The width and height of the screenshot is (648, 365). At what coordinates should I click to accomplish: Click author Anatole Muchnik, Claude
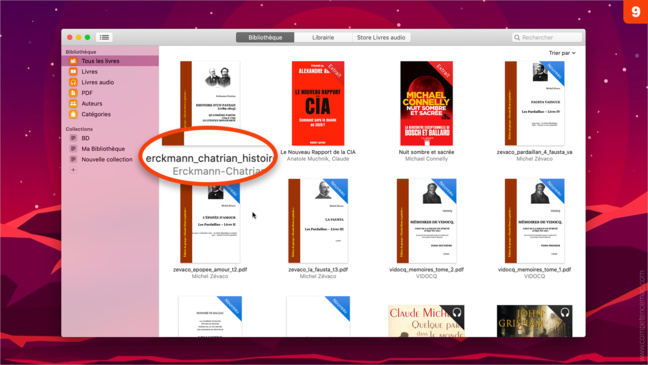[318, 159]
